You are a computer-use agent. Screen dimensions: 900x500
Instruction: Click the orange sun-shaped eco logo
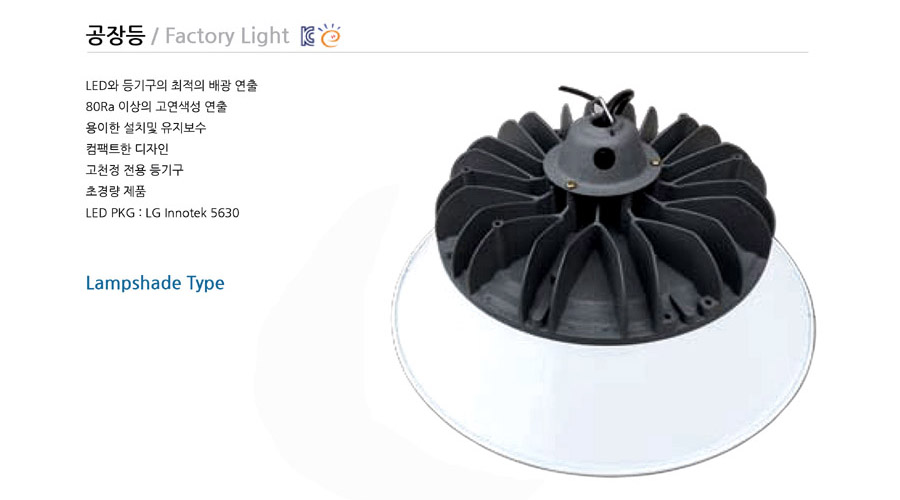coord(330,35)
